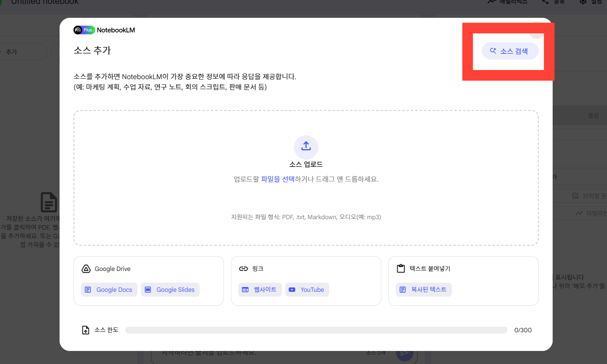The height and width of the screenshot is (364, 607).
Task: Click the 0/300 source count text
Action: coord(523,330)
